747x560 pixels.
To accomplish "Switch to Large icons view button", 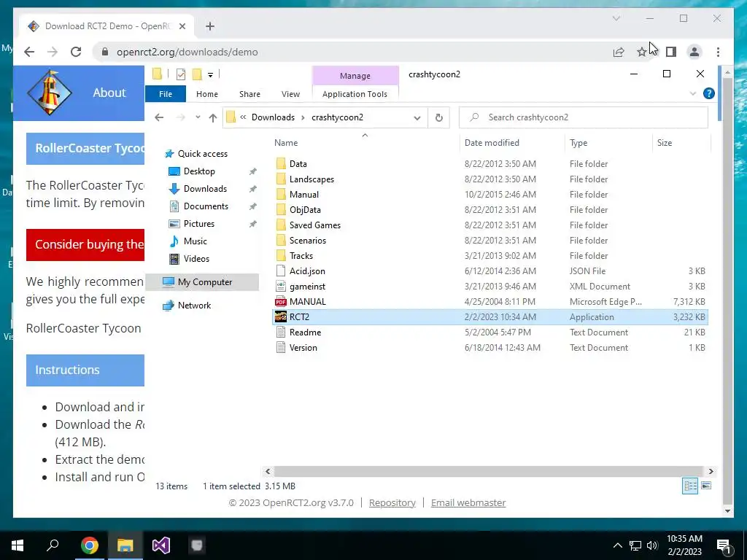I will (706, 486).
